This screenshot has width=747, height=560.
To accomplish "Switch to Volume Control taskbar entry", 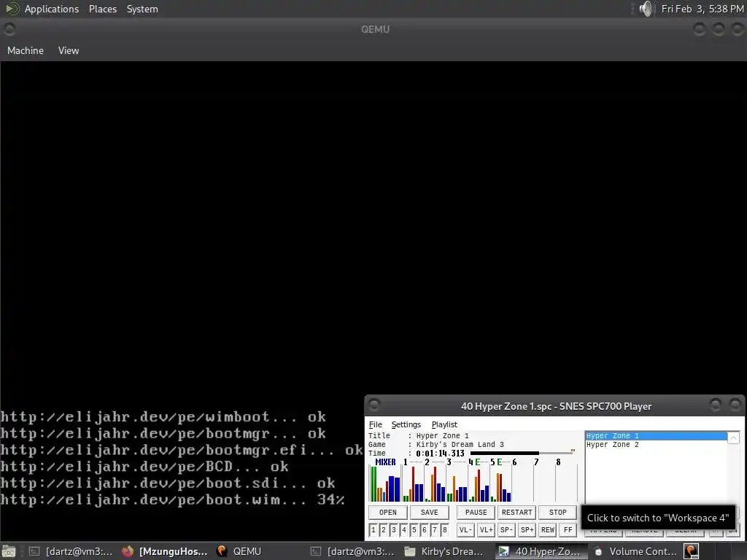I will [x=635, y=551].
